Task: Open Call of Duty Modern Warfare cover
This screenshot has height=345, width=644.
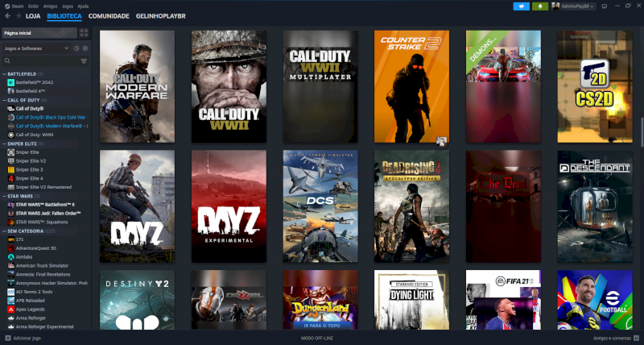Action: [x=137, y=86]
